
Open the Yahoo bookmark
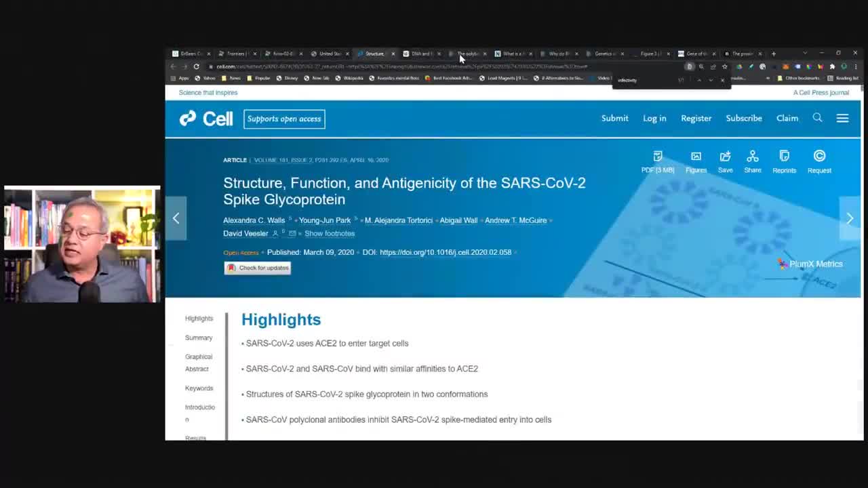205,78
